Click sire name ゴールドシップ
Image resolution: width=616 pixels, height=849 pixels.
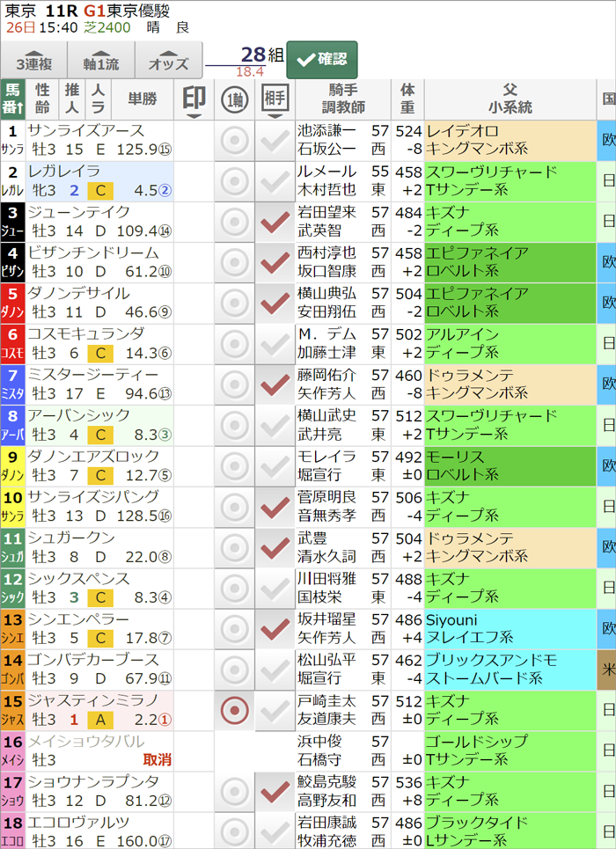click(x=477, y=742)
